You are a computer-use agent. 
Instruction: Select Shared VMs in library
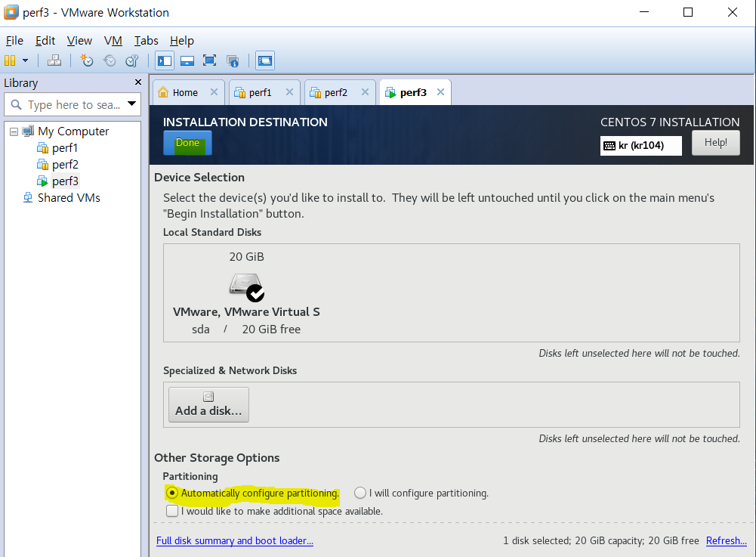click(x=69, y=198)
